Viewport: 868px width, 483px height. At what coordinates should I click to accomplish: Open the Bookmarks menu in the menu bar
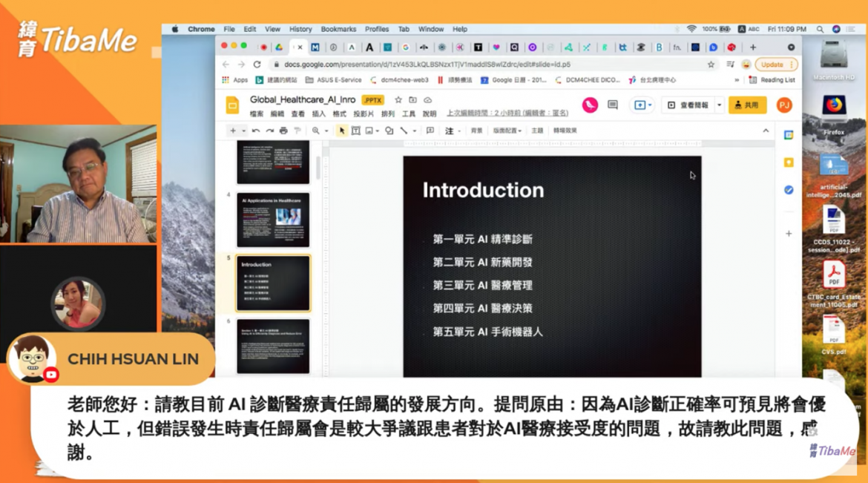pyautogui.click(x=338, y=29)
